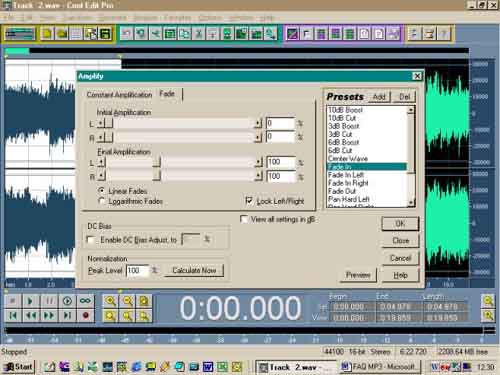The width and height of the screenshot is (500, 375).
Task: Click the presets list scroll-down arrow
Action: coord(411,202)
